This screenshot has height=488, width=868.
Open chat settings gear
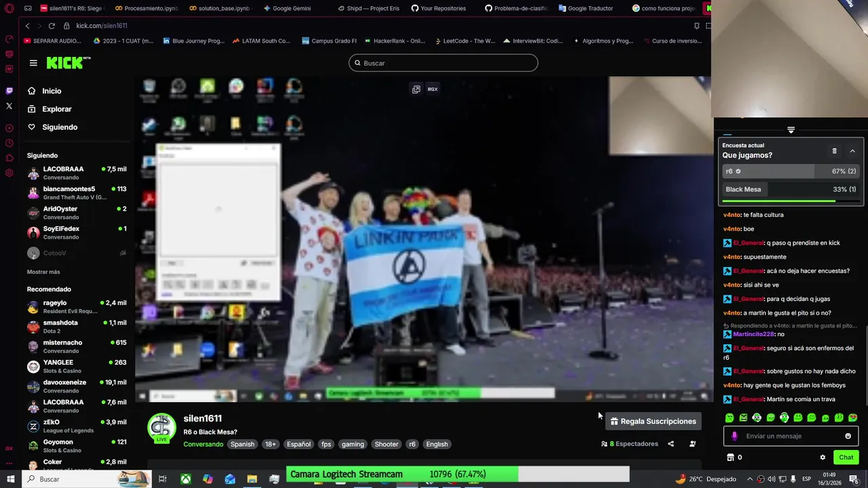(x=823, y=457)
